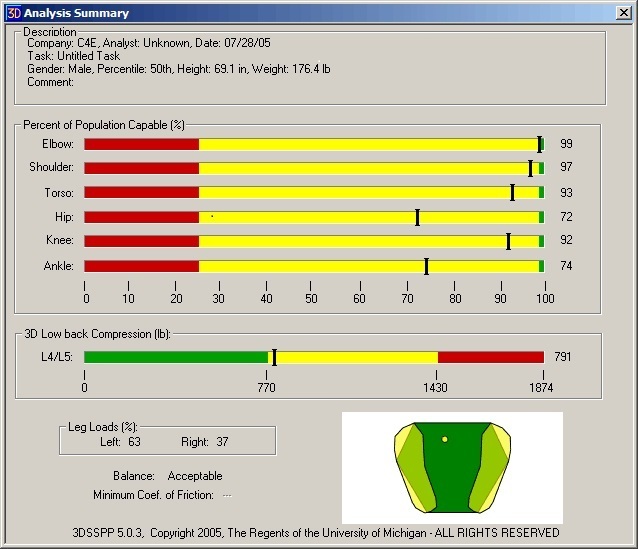The width and height of the screenshot is (638, 549).
Task: Click the 1874 compression axis label
Action: pyautogui.click(x=541, y=387)
